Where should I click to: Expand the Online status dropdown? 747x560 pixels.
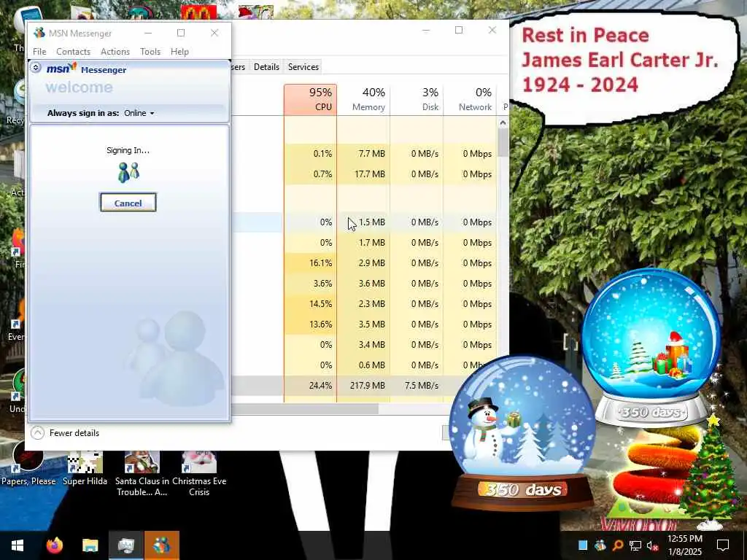tap(139, 113)
